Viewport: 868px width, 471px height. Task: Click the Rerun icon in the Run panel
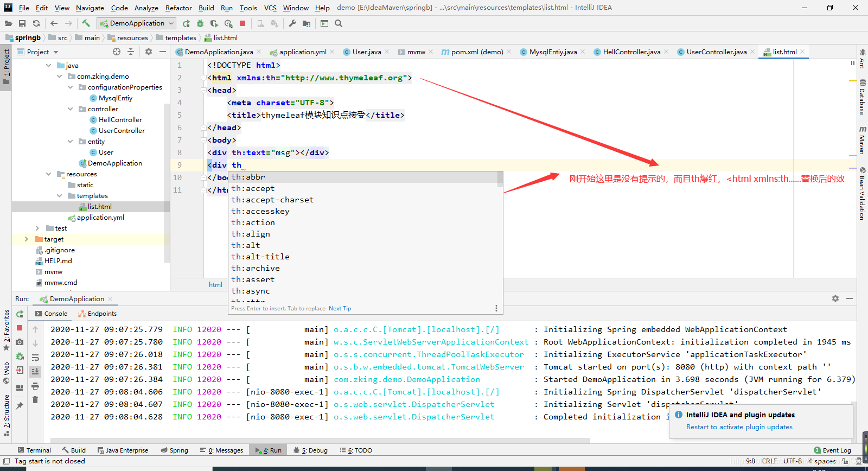click(x=20, y=314)
